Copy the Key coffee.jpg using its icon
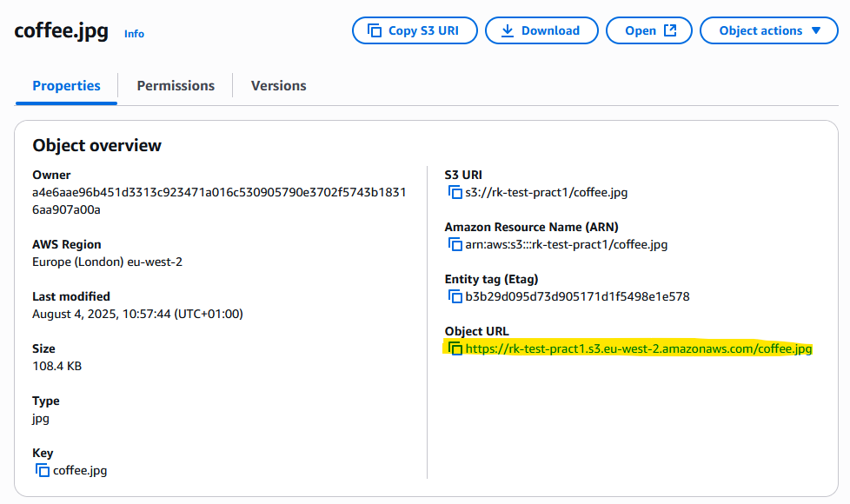The image size is (850, 504). [43, 470]
